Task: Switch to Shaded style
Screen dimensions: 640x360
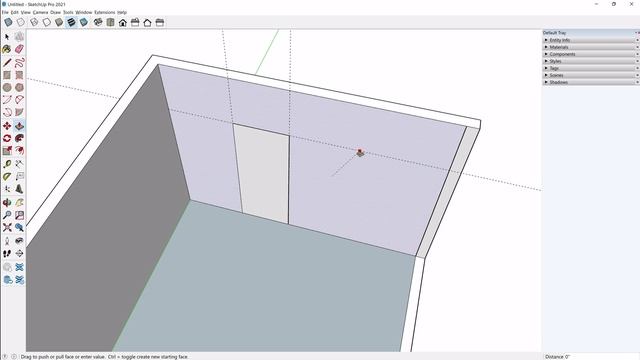Action: [x=59, y=22]
